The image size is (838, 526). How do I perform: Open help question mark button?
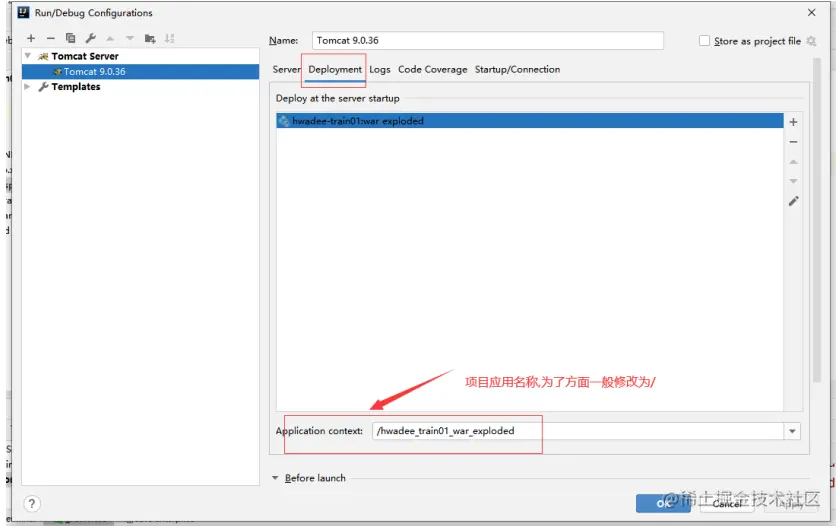pyautogui.click(x=32, y=504)
